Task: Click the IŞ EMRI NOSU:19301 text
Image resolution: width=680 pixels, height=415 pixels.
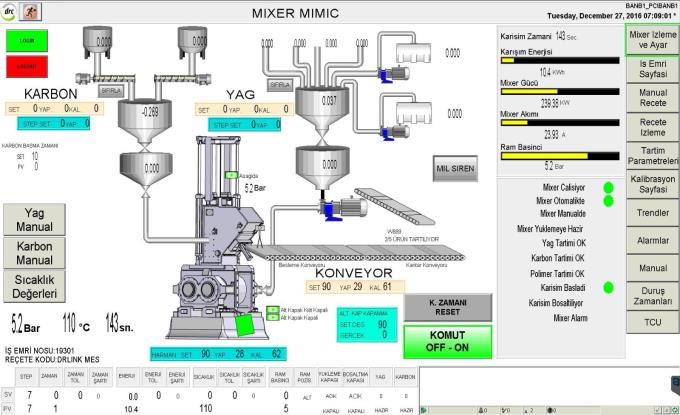Action: click(x=39, y=350)
